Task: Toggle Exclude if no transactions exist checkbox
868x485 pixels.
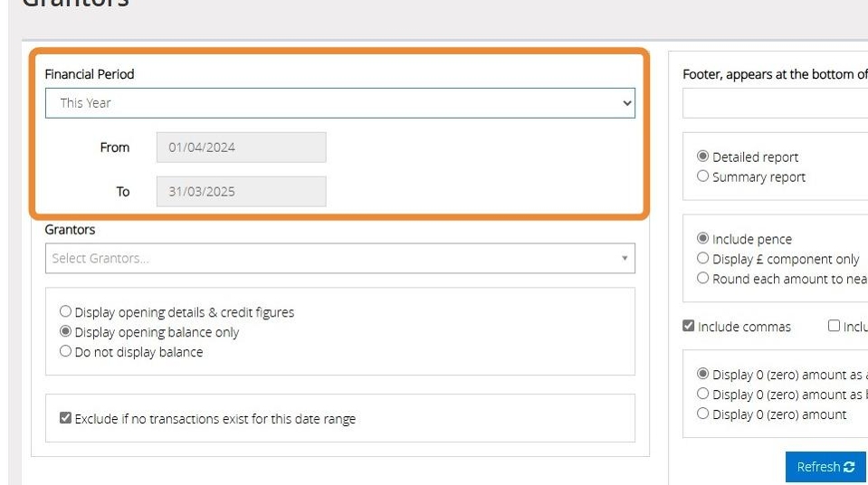Action: [x=65, y=418]
